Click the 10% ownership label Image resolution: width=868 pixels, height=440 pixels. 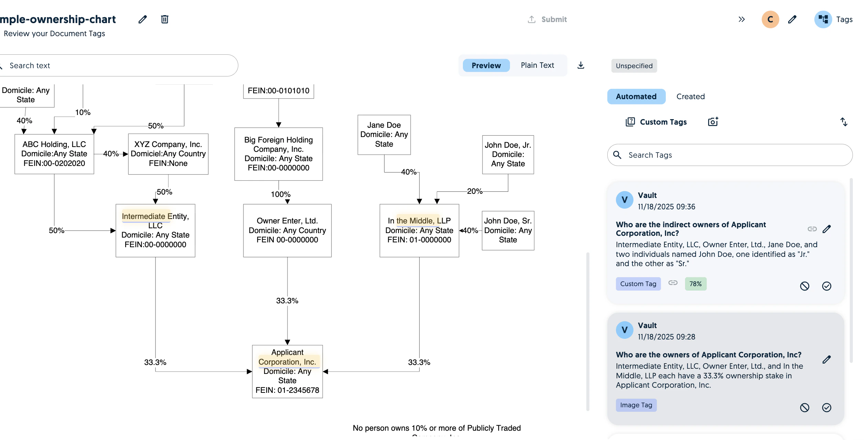tap(83, 112)
